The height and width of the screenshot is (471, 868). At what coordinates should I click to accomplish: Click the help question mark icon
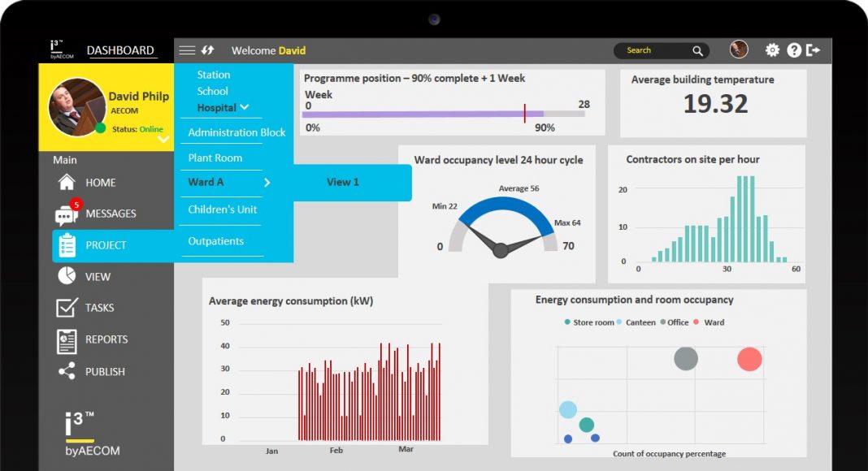click(x=794, y=50)
